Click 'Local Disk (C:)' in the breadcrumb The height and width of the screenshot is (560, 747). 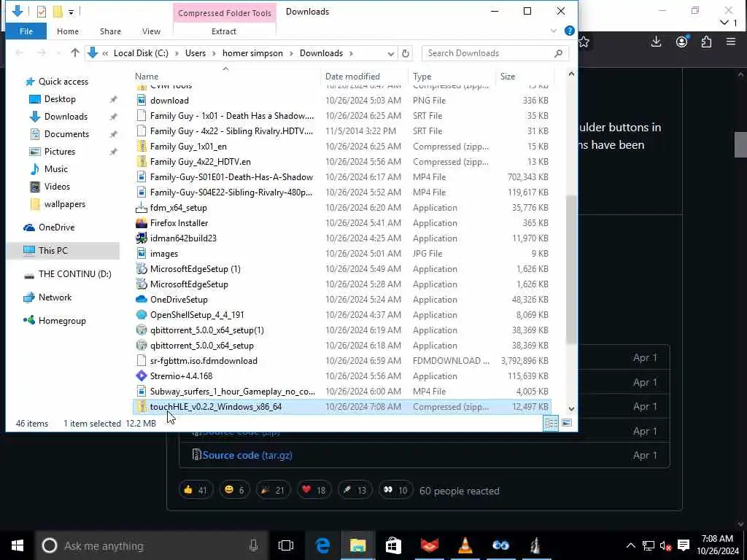(141, 53)
